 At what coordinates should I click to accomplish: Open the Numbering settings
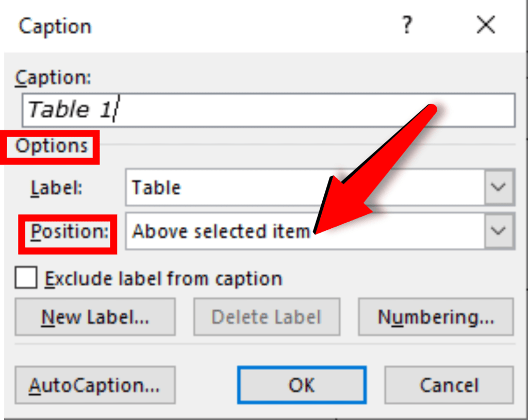435,317
